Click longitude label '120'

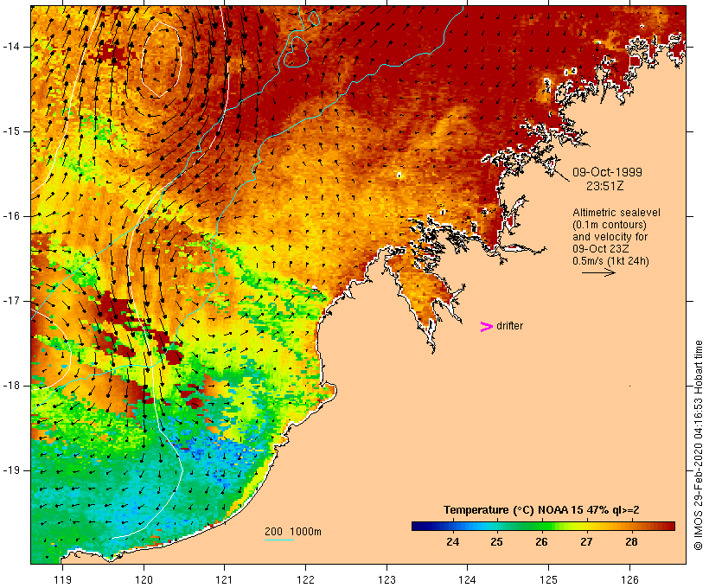click(144, 579)
